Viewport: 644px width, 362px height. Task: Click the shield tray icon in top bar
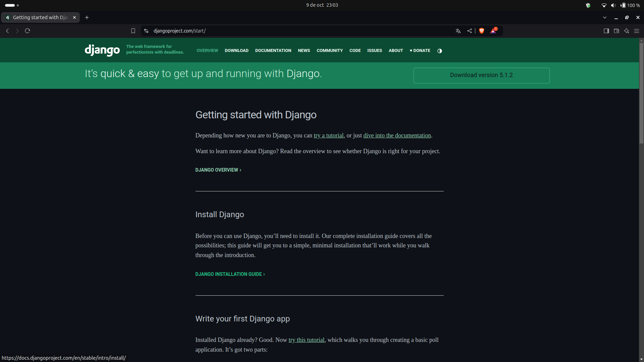pos(588,5)
